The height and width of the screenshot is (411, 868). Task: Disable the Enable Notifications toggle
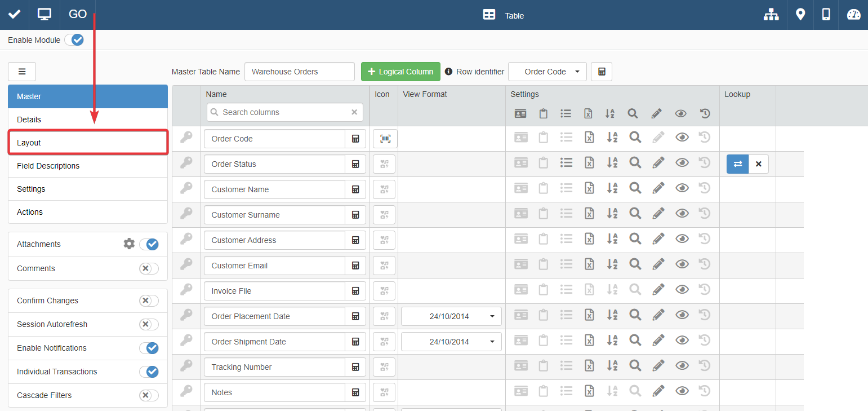pos(149,348)
